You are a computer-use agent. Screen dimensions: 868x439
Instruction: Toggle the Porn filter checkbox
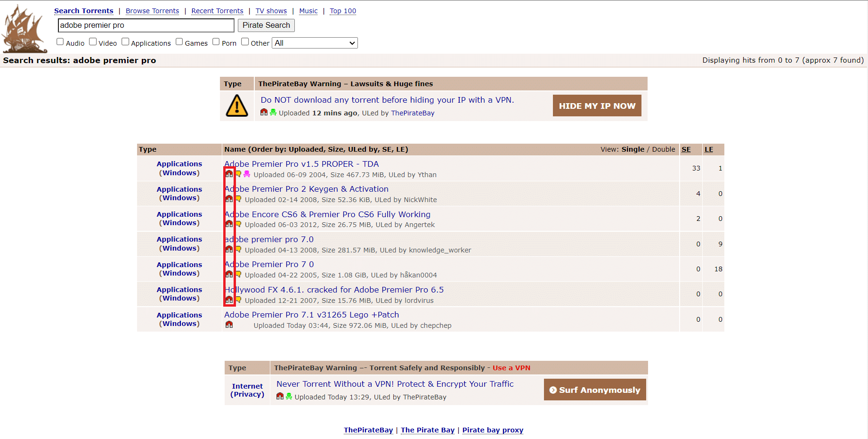[216, 41]
